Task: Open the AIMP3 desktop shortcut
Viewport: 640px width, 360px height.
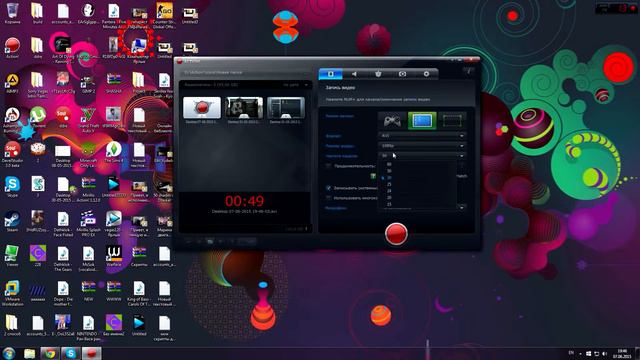Action: click(12, 83)
